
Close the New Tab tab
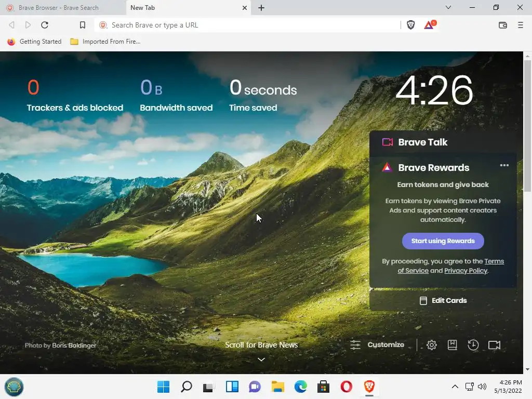[244, 8]
